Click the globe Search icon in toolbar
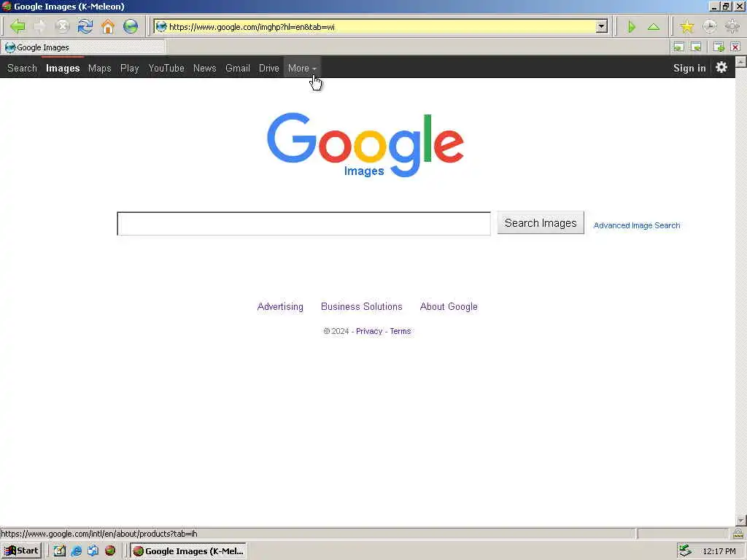 [131, 27]
